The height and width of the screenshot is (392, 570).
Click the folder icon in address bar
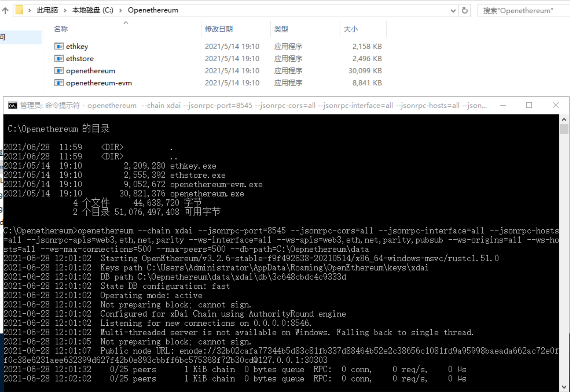point(19,10)
